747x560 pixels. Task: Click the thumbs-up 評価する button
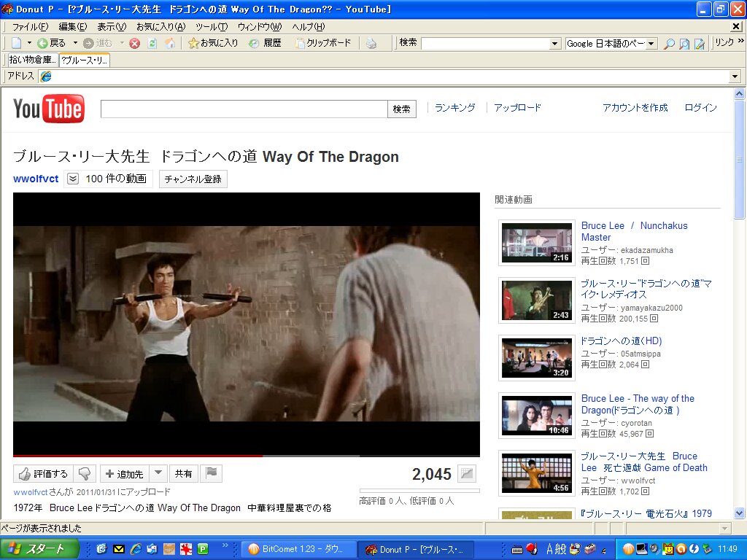pos(43,474)
